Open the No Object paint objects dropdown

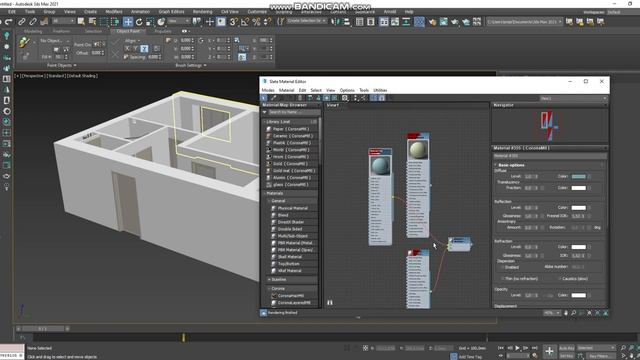pyautogui.click(x=56, y=41)
